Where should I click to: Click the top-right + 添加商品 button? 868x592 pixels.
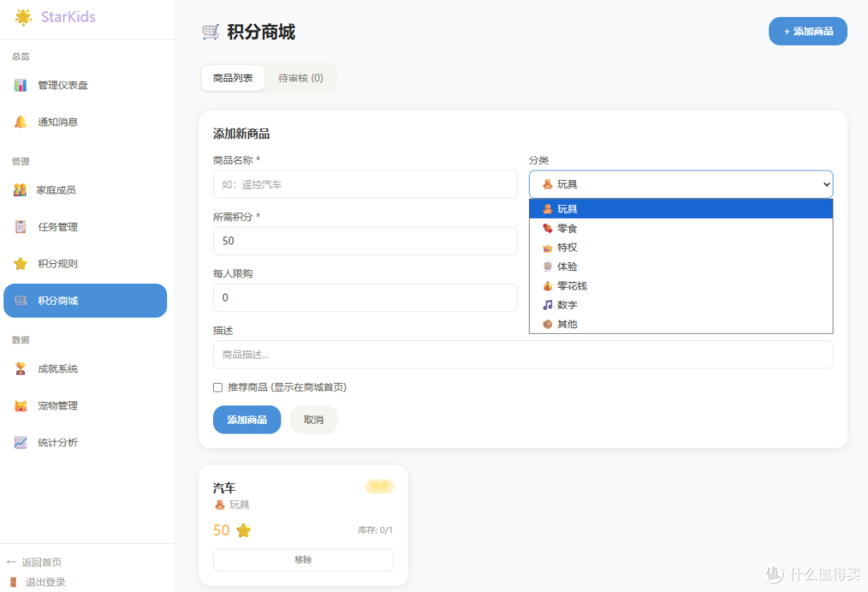pyautogui.click(x=808, y=31)
